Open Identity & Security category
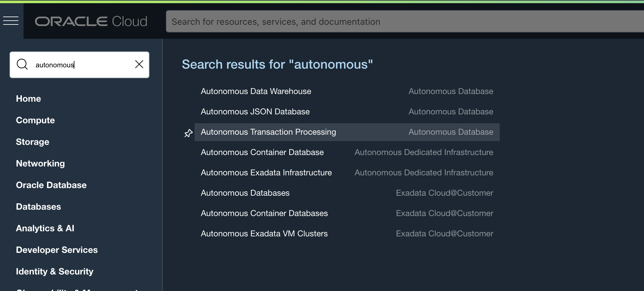This screenshot has height=291, width=644. click(55, 272)
